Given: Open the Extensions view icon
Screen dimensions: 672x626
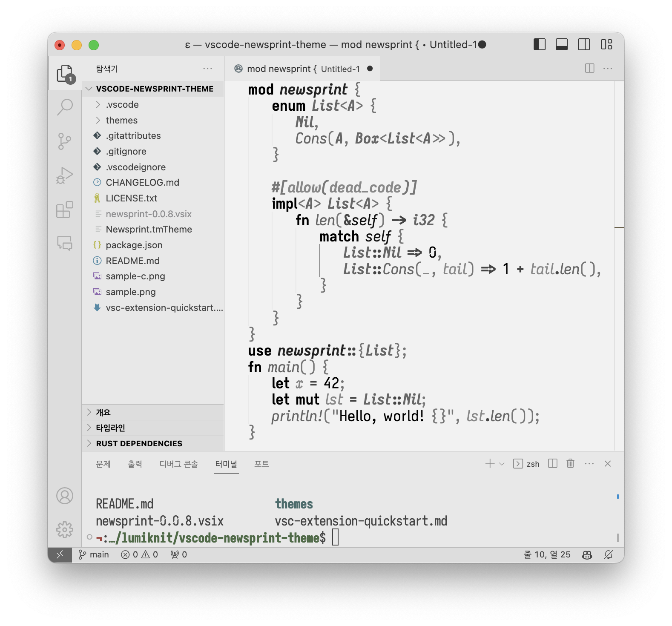Looking at the screenshot, I should pyautogui.click(x=65, y=210).
